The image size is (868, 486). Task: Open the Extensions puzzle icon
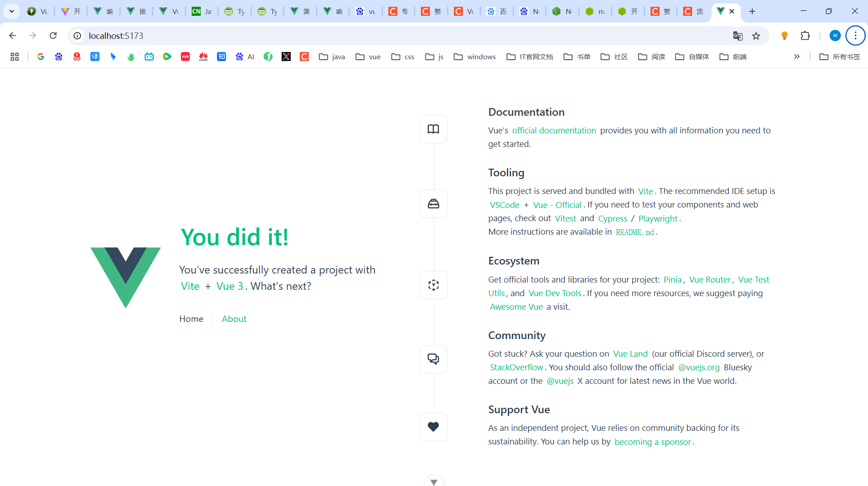(805, 36)
